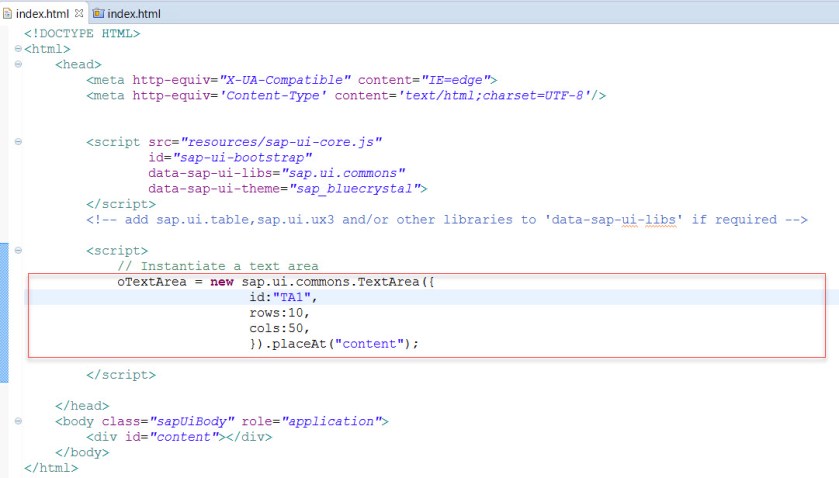Click the closing </body> tag
Viewport: 839px width, 478px height.
pos(82,452)
